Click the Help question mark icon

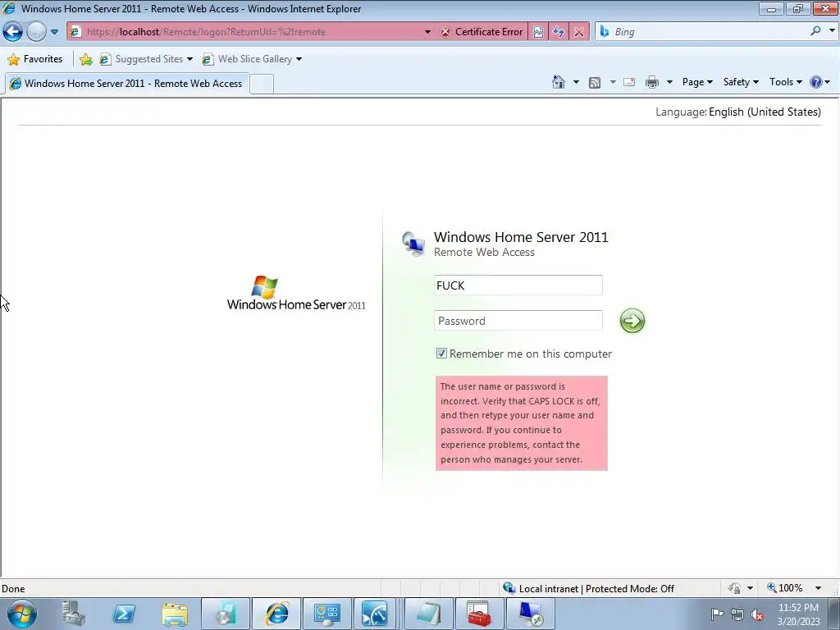(x=816, y=82)
